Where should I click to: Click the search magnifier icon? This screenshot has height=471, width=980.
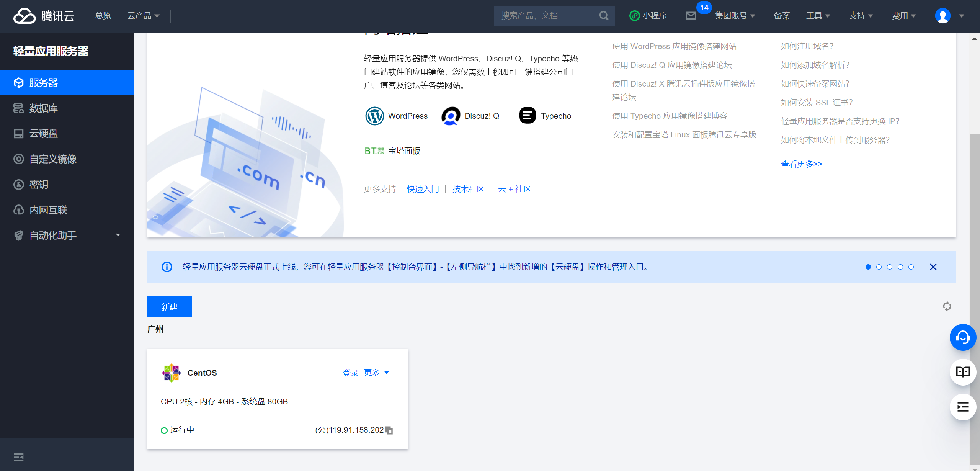tap(604, 16)
